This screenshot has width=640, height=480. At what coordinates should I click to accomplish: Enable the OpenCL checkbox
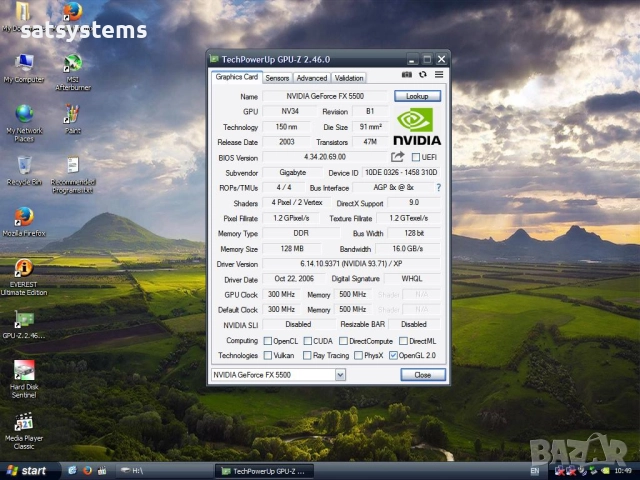pyautogui.click(x=266, y=340)
